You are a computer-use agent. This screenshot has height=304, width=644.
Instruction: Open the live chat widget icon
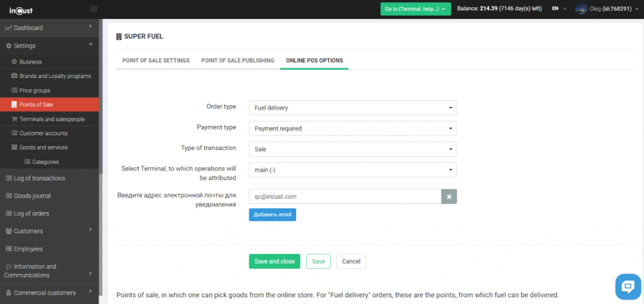627,287
